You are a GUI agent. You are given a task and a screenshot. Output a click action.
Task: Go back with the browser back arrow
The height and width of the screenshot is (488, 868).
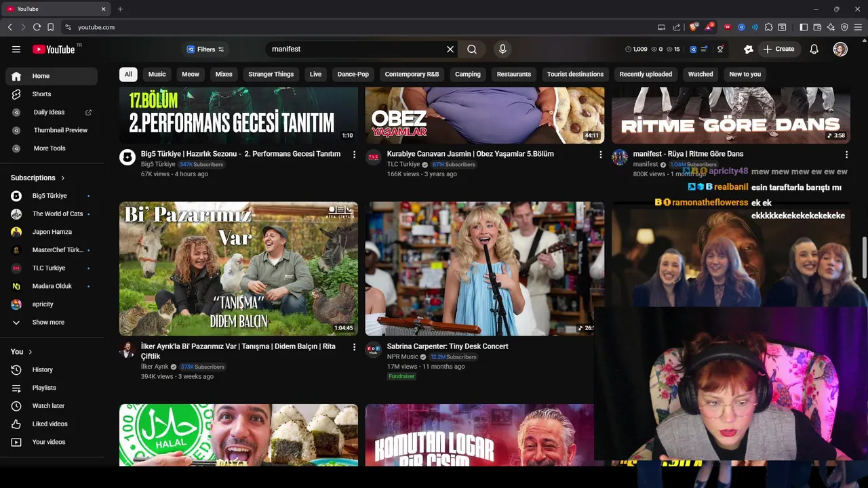click(x=9, y=27)
